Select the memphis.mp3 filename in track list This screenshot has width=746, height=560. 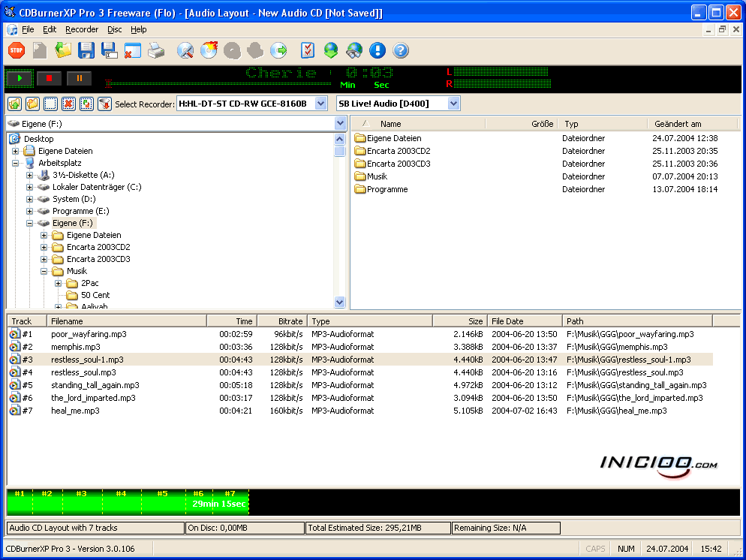coord(76,347)
